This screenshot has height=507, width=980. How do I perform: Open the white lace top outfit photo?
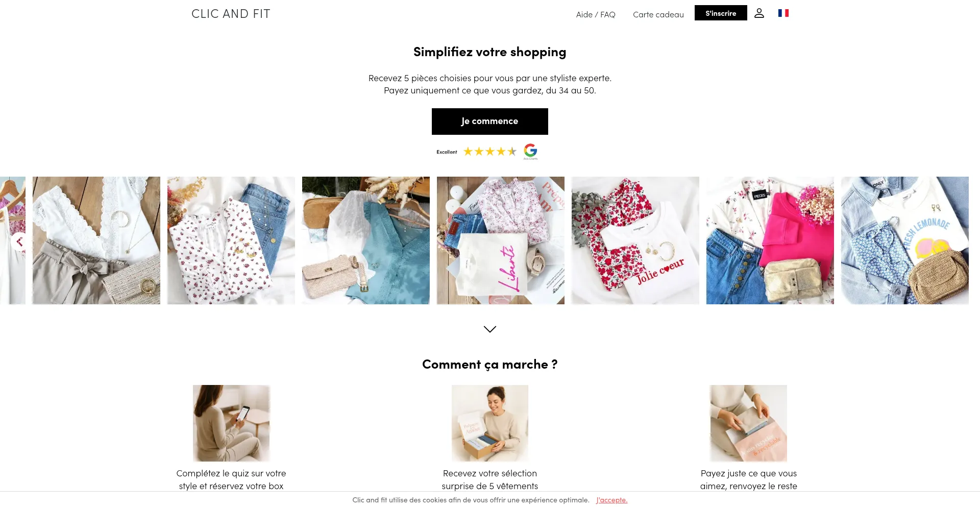point(96,240)
